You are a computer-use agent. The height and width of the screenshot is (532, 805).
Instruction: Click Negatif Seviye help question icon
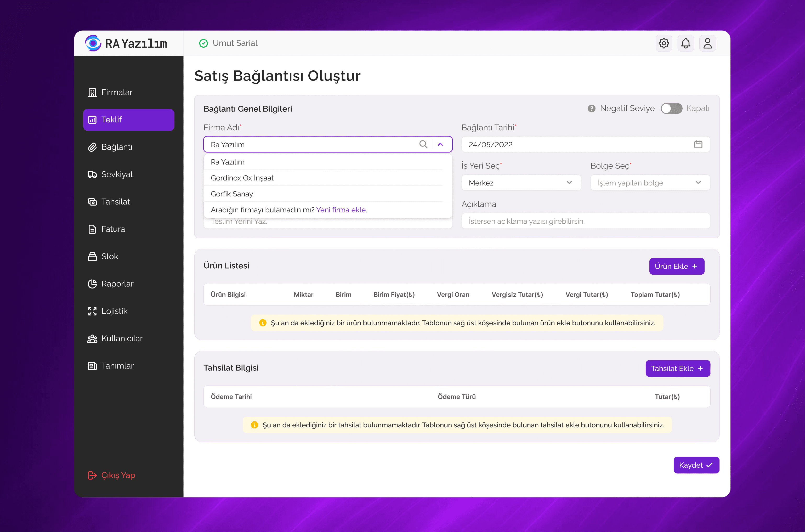[x=591, y=109]
